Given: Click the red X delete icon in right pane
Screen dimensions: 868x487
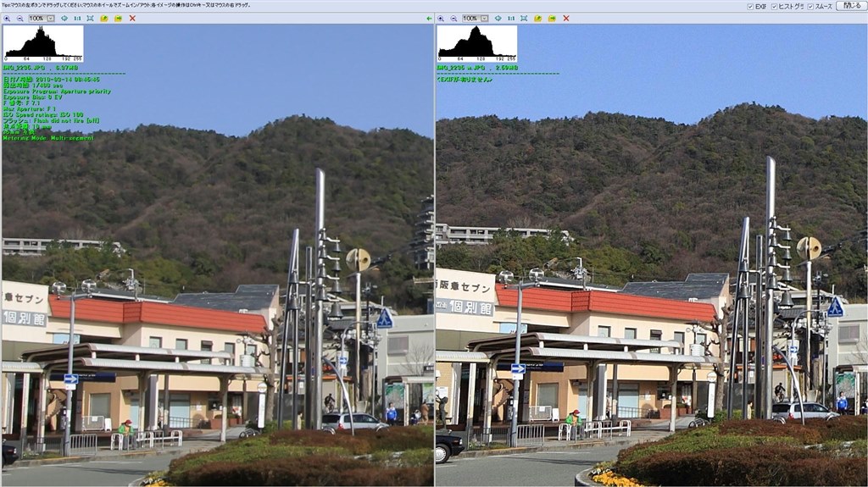Looking at the screenshot, I should 565,19.
